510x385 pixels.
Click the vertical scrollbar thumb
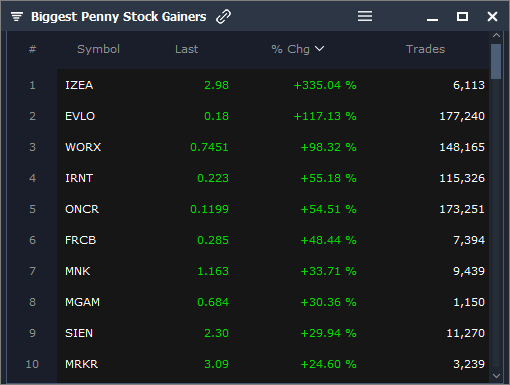click(x=496, y=61)
